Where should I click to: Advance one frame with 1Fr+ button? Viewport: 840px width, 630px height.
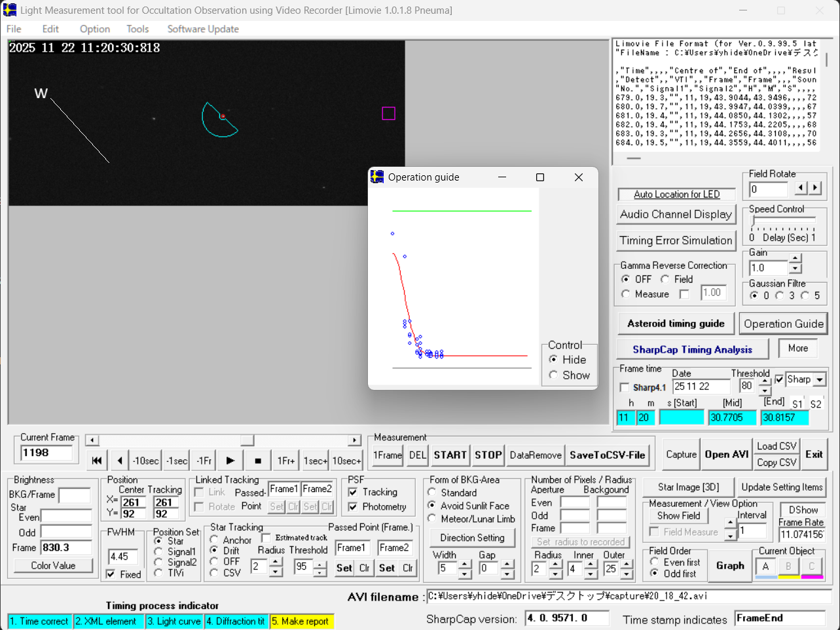click(286, 461)
